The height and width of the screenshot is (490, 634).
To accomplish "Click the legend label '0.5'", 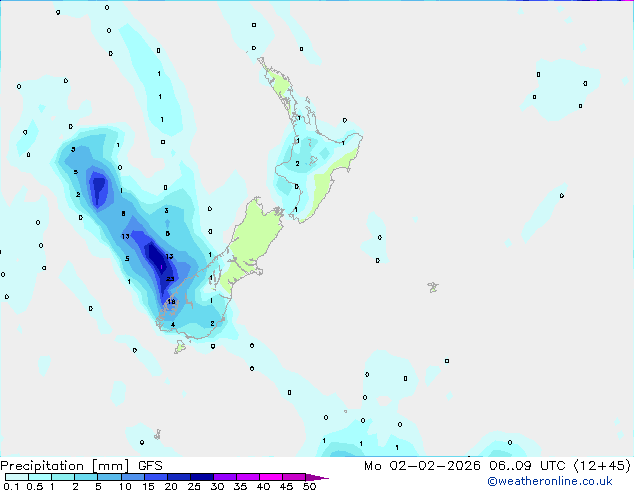I will pyautogui.click(x=34, y=486).
